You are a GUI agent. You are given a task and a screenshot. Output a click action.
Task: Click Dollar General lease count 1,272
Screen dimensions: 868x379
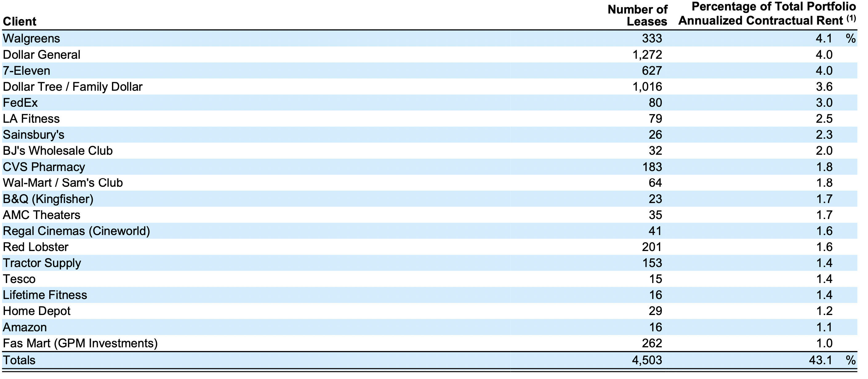coord(647,54)
